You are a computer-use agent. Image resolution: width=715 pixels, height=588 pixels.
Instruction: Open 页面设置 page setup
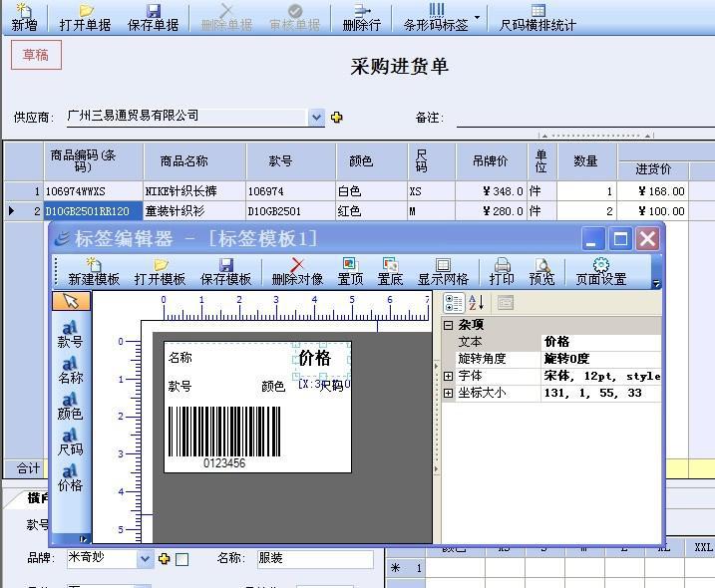(x=600, y=271)
